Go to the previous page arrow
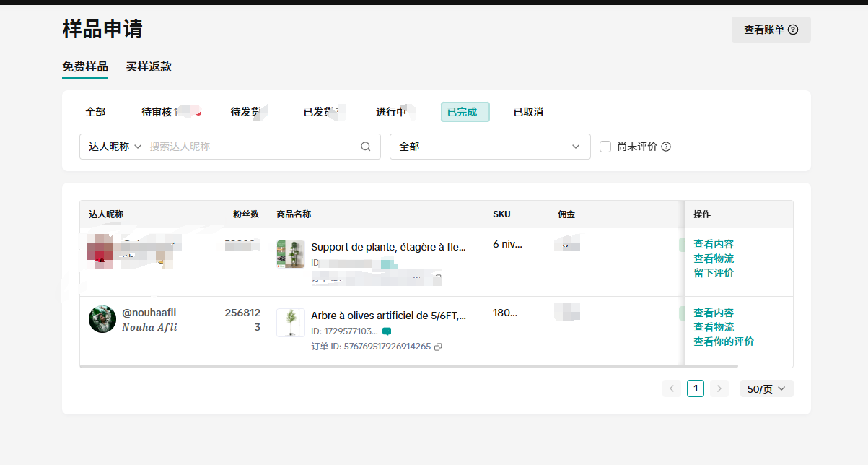 (x=672, y=388)
